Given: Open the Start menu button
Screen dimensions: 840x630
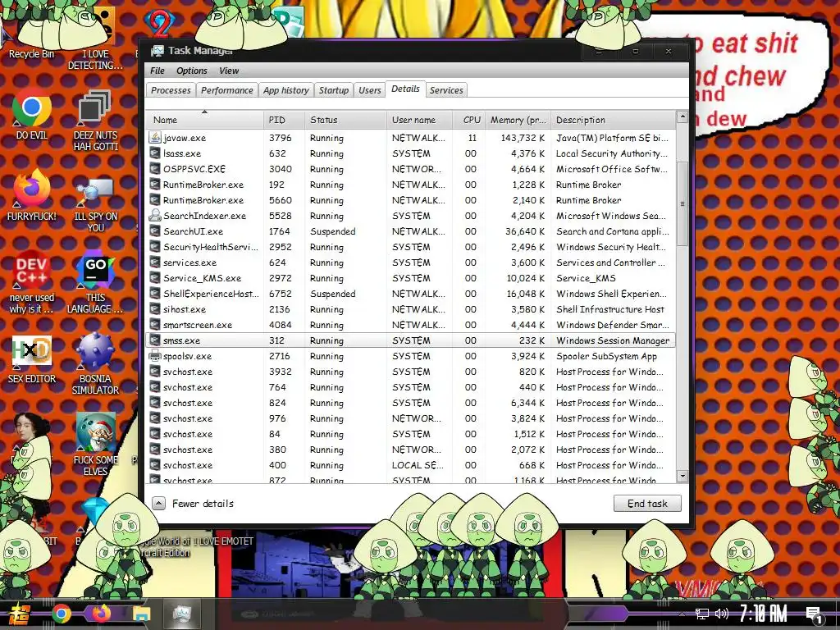Looking at the screenshot, I should (21, 614).
